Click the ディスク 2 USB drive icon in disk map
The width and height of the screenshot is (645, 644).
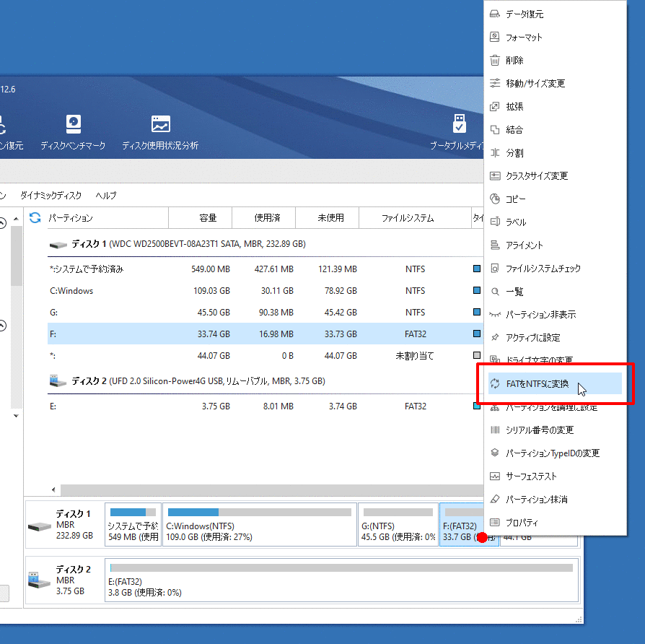tap(39, 579)
